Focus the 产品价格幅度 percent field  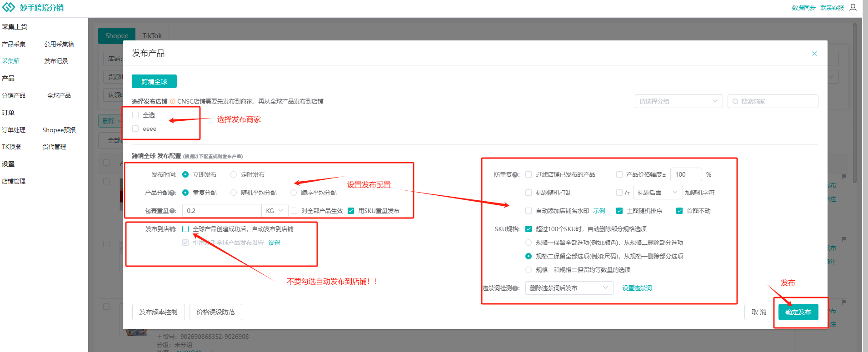click(686, 174)
